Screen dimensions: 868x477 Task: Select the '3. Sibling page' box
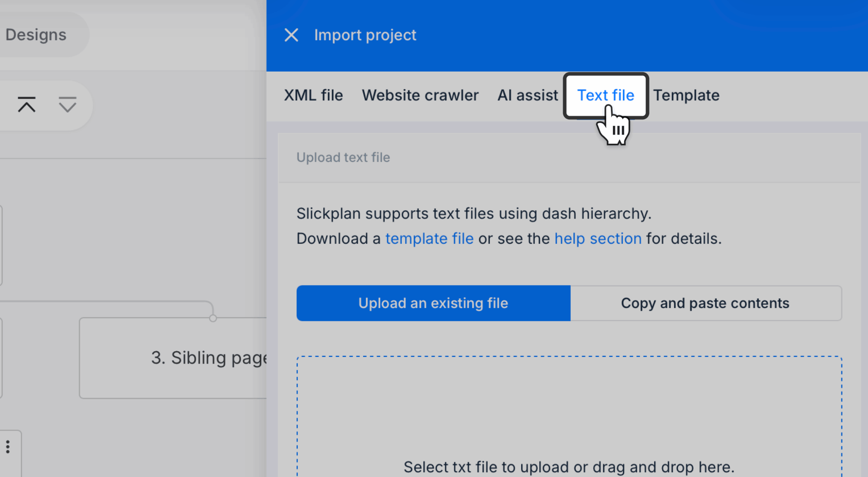173,358
